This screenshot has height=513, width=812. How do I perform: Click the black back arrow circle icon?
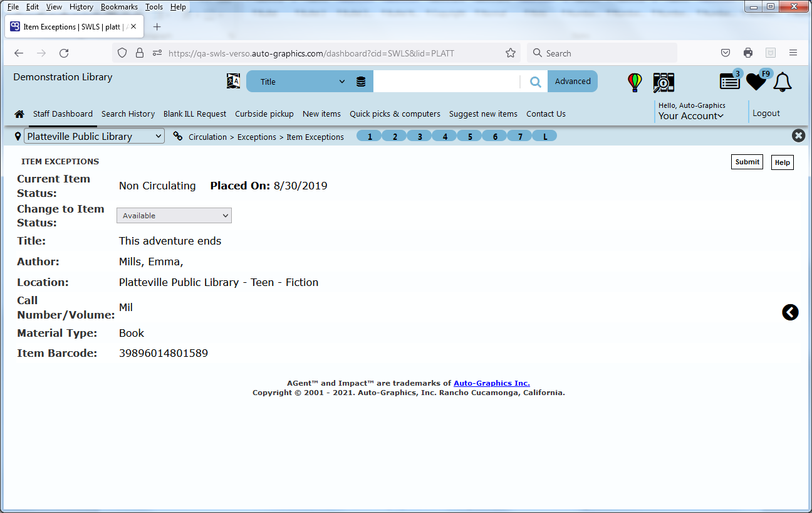(x=790, y=312)
